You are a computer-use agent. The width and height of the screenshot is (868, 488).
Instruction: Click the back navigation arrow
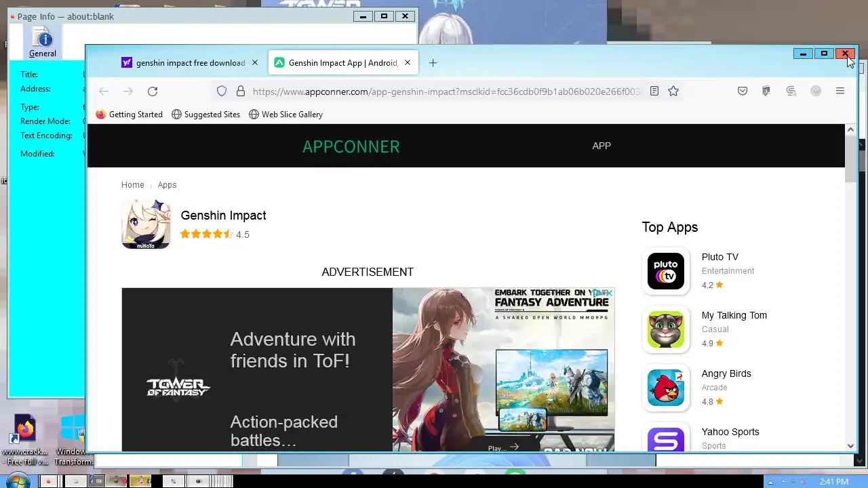[x=104, y=91]
